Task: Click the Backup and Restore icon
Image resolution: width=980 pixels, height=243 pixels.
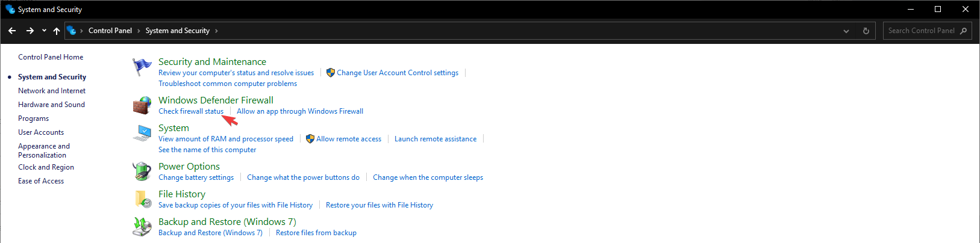Action: (x=142, y=227)
